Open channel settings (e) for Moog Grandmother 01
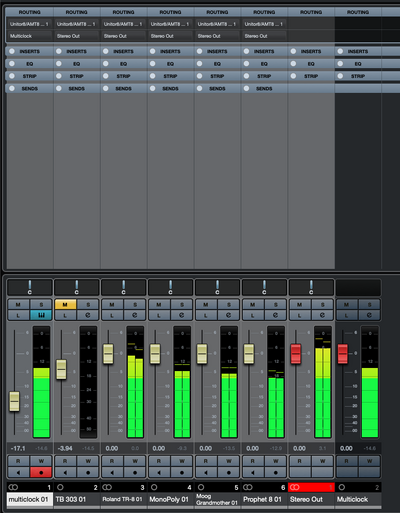Screen dimensions: 400x513 tap(229, 315)
